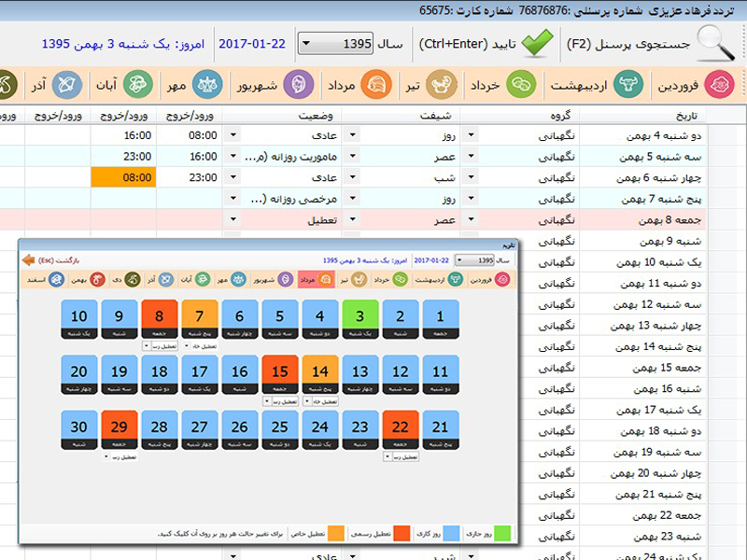Choose Farvardin icon in calendar popup
This screenshot has height=560, width=747.
502,279
